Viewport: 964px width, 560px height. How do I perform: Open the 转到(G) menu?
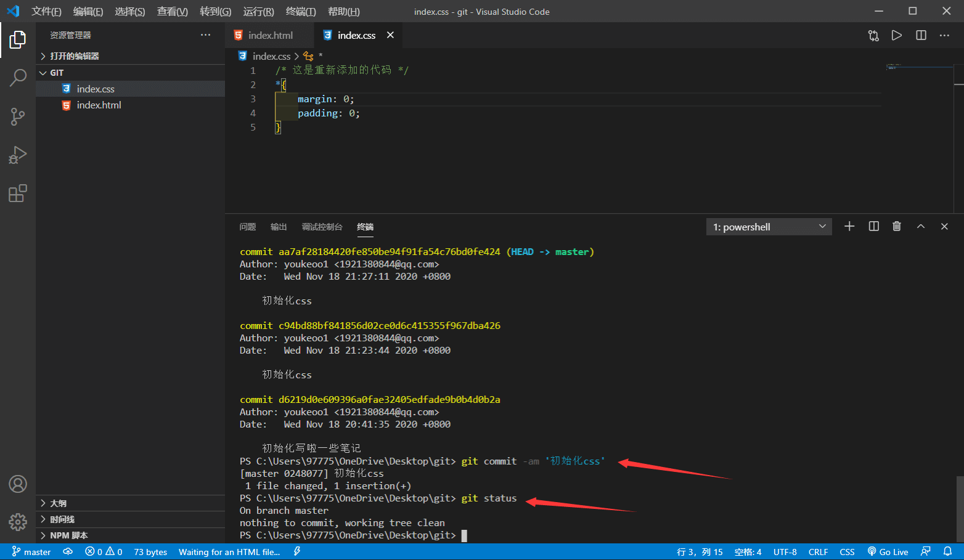pyautogui.click(x=216, y=12)
